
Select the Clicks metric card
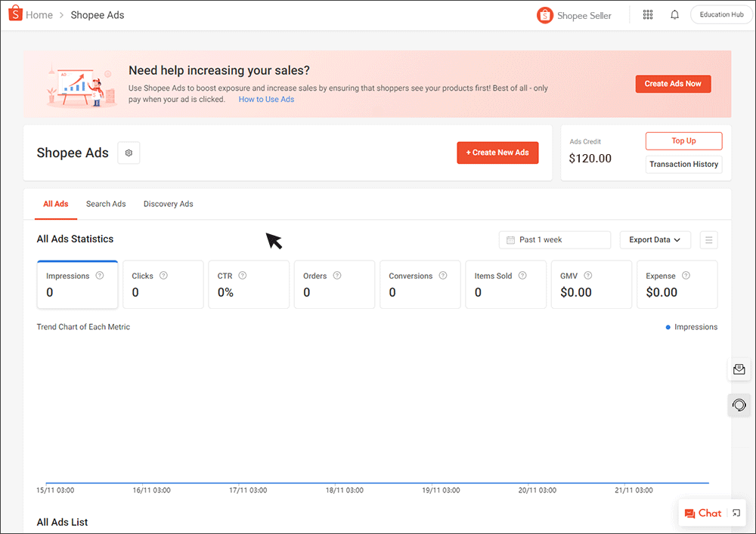tap(163, 284)
